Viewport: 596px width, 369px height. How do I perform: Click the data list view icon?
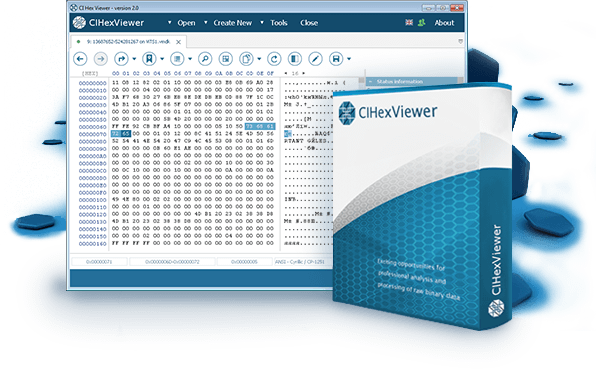[x=177, y=59]
